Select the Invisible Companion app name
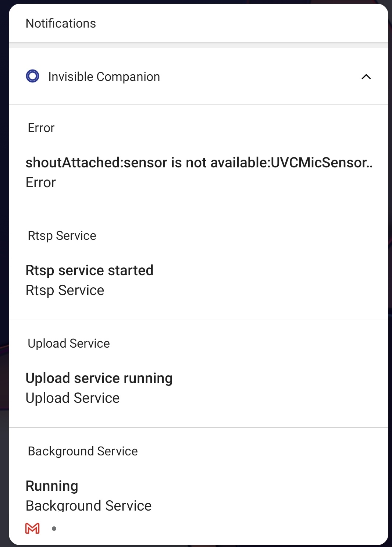The image size is (392, 547). 104,77
